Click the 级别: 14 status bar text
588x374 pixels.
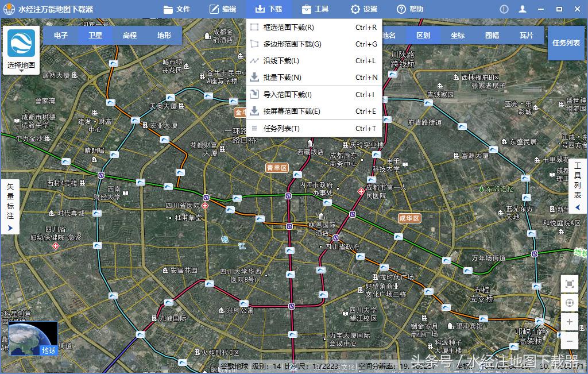tap(266, 366)
